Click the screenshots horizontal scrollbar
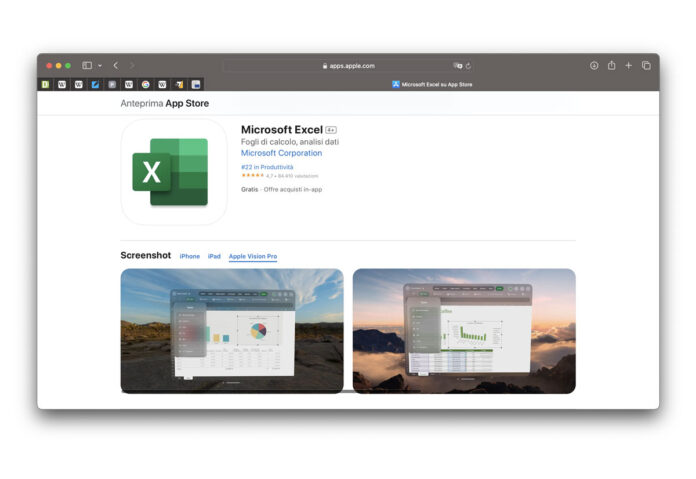 pyautogui.click(x=271, y=392)
